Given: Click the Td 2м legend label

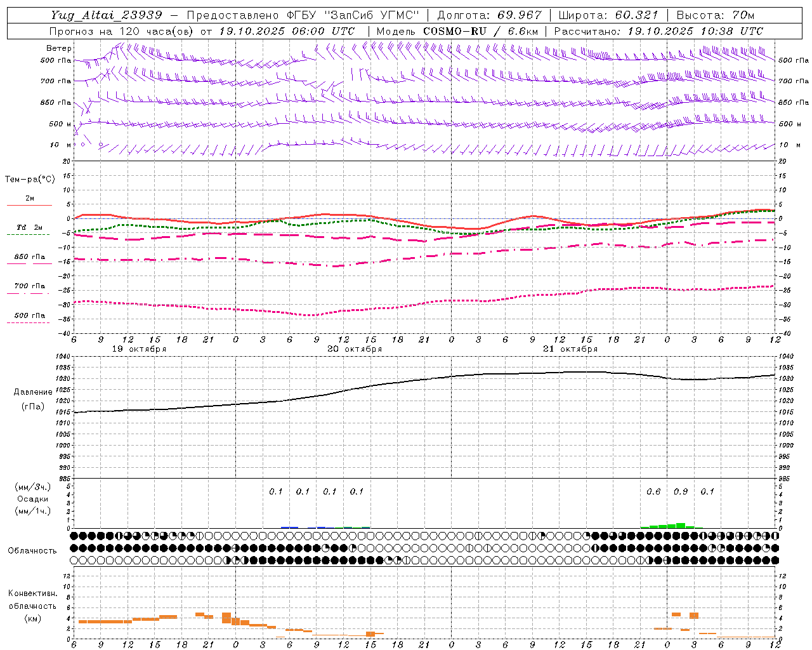Looking at the screenshot, I should pos(29,227).
